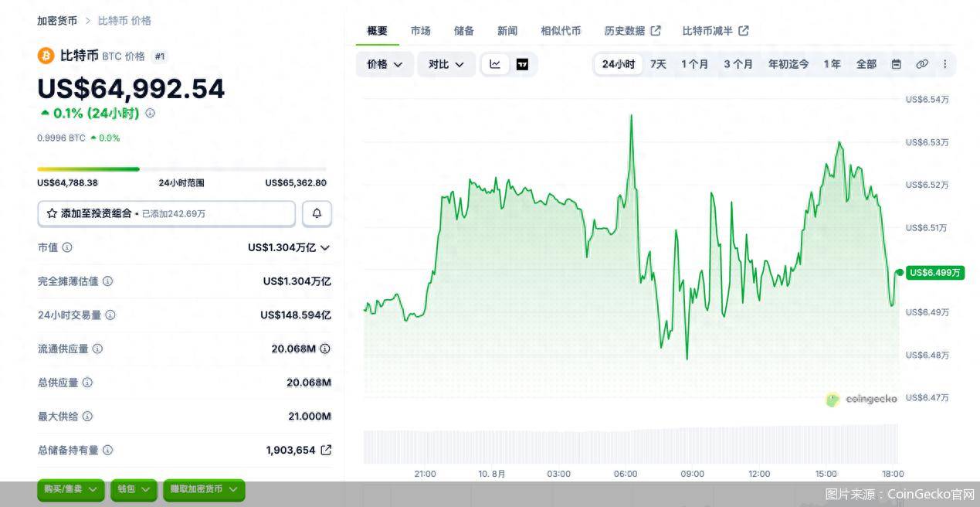Click 添加至投资组合 button
Screen dimensions: 980x507
[x=166, y=213]
